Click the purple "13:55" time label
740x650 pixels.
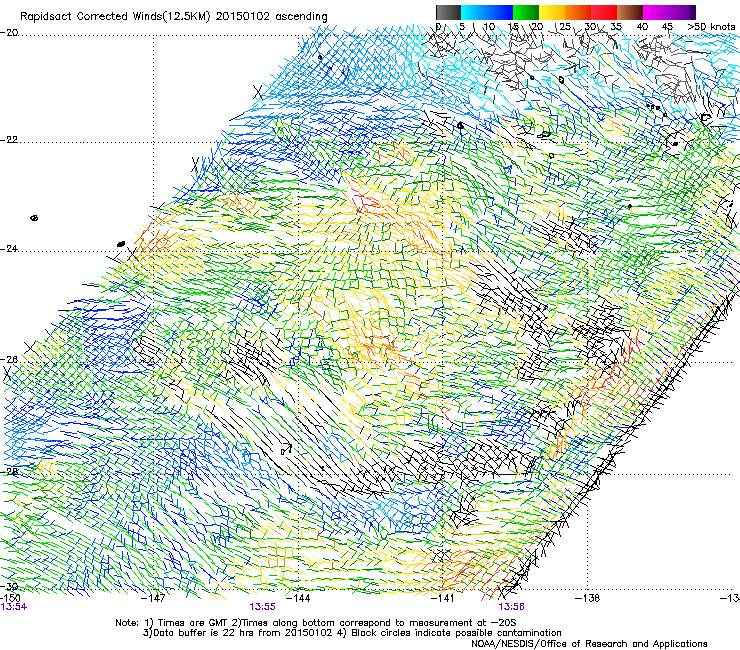pos(262,607)
